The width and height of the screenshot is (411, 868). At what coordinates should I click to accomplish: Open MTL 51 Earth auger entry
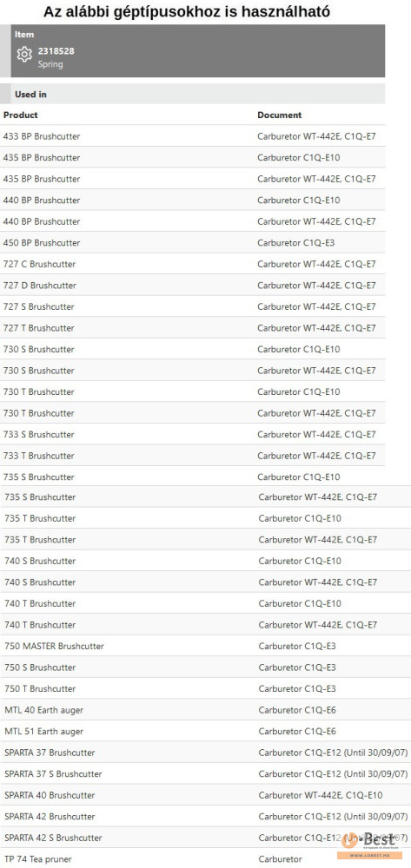point(43,731)
